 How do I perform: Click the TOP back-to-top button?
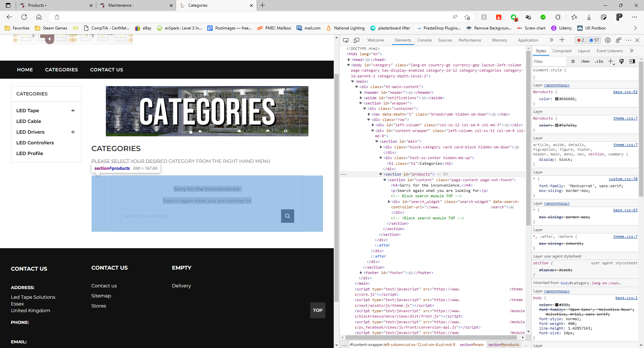pos(318,310)
